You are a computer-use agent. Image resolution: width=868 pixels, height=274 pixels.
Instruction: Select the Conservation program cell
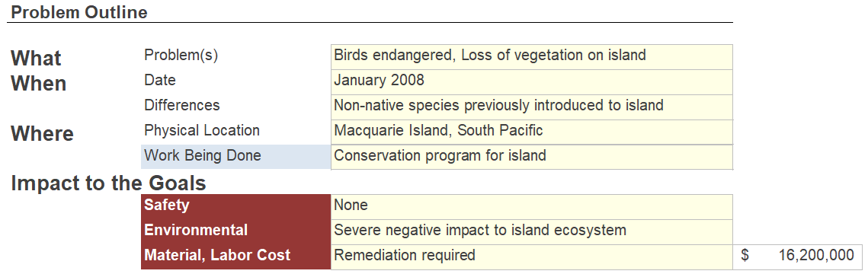click(531, 157)
